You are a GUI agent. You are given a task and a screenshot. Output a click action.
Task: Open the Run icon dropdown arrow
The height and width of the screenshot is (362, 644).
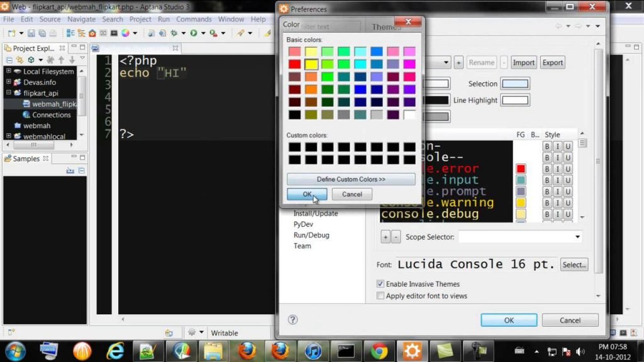pyautogui.click(x=203, y=33)
